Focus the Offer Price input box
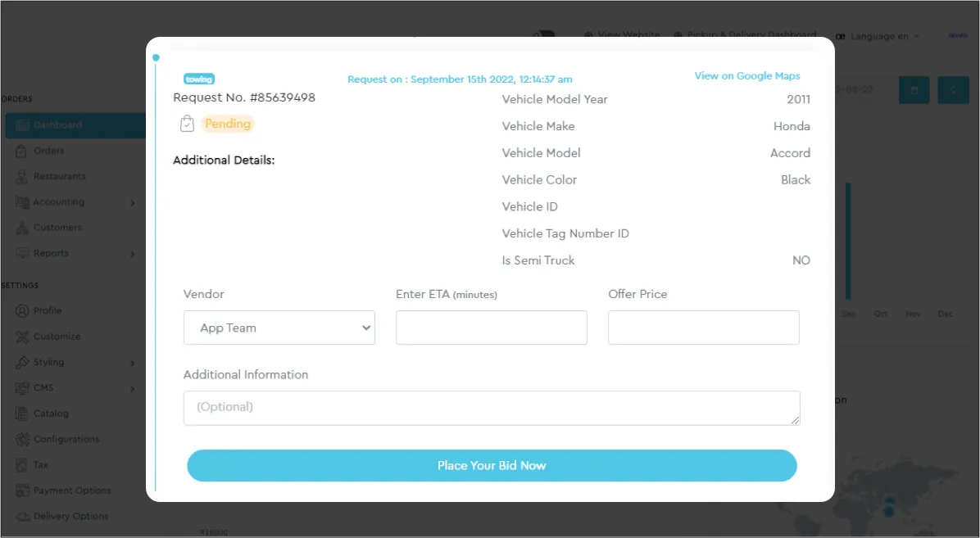 [703, 328]
